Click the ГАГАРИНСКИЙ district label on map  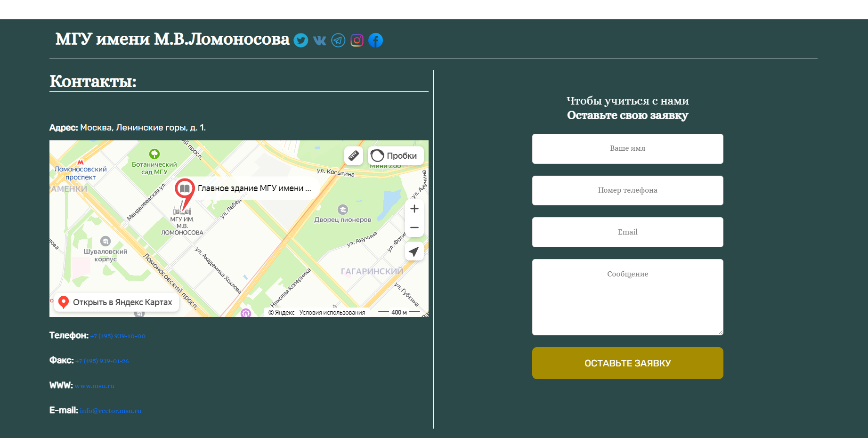click(x=372, y=271)
